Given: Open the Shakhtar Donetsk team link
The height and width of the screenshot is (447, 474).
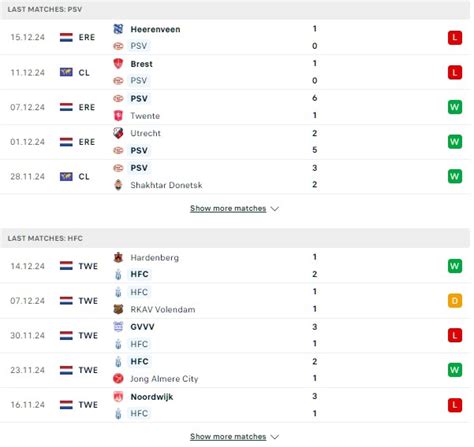Looking at the screenshot, I should (166, 185).
